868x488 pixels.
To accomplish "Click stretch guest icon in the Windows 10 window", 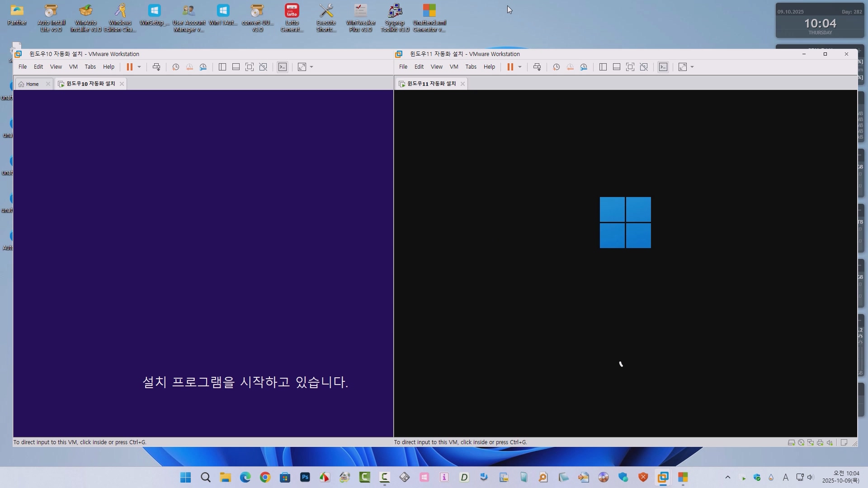I will tap(302, 67).
